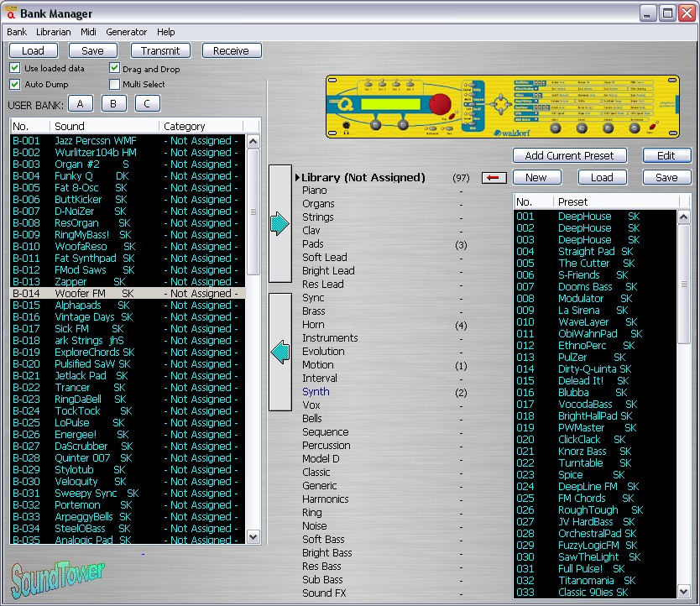Click the Add Current Preset button
The height and width of the screenshot is (606, 700).
click(569, 155)
